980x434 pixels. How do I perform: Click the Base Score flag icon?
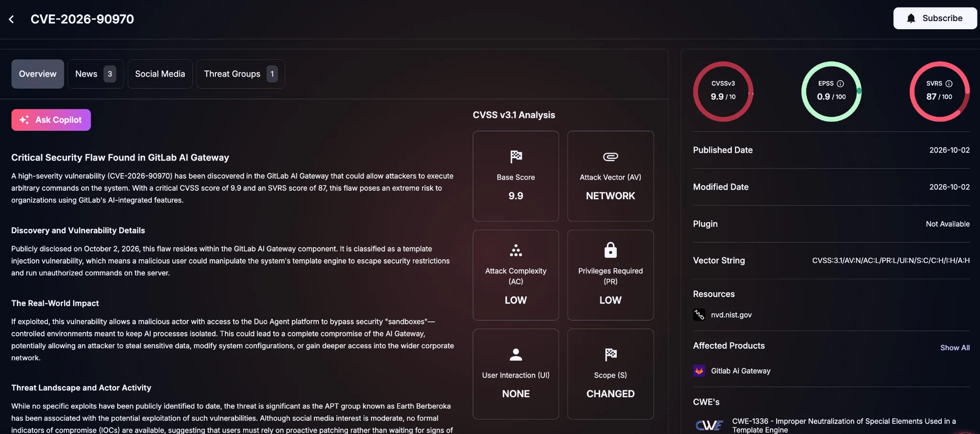tap(516, 157)
